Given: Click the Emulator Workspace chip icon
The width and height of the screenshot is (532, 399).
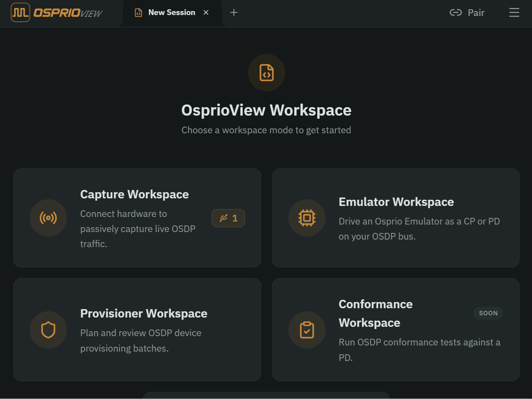Looking at the screenshot, I should 307,218.
